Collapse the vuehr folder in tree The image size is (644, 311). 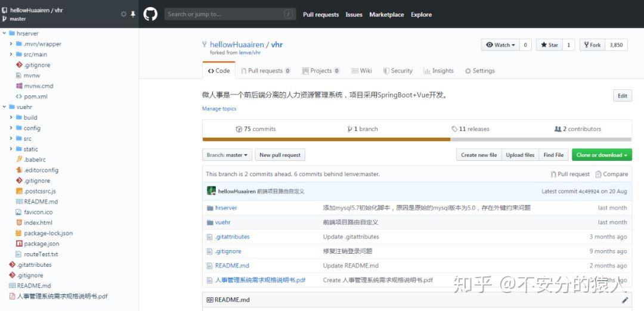[4, 107]
